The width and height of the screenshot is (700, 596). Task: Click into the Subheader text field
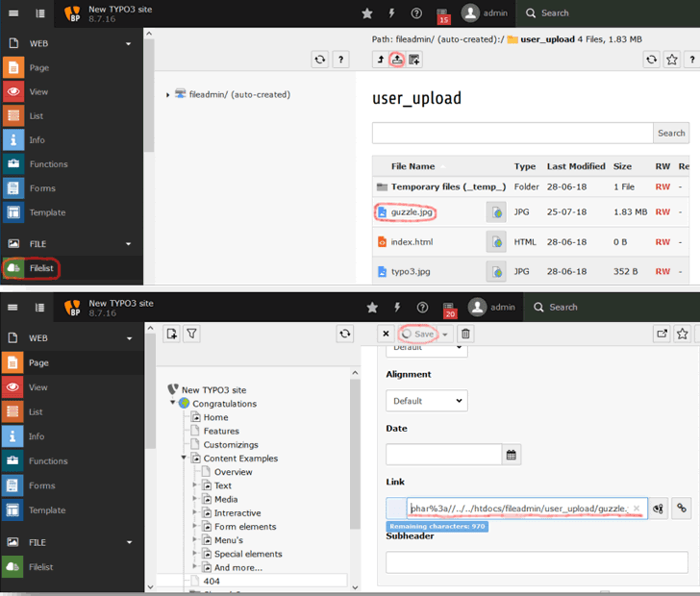(x=537, y=561)
